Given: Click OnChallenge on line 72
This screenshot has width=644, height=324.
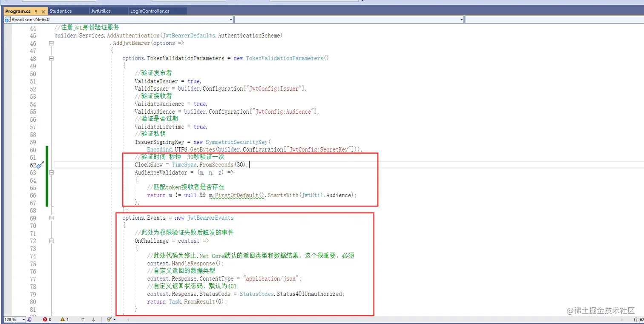Looking at the screenshot, I should pos(152,241).
